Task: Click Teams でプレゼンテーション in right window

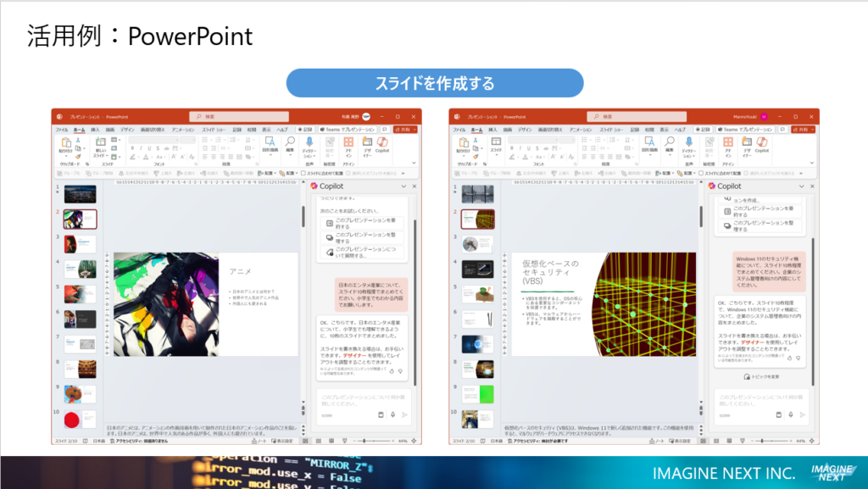Action: tap(745, 130)
